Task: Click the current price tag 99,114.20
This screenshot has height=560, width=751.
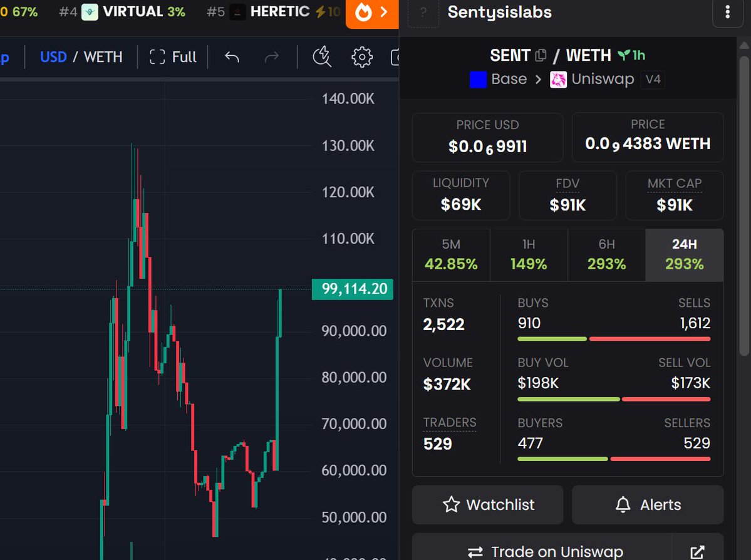Action: point(353,289)
